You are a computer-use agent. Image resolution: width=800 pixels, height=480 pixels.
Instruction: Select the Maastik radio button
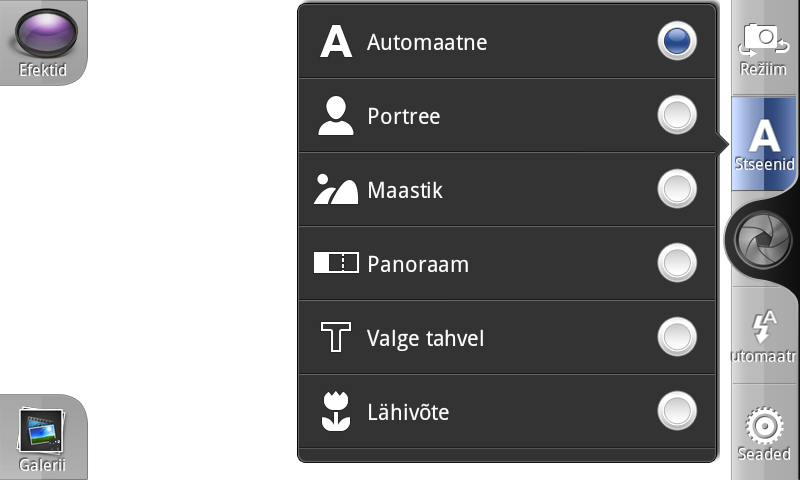coord(677,189)
